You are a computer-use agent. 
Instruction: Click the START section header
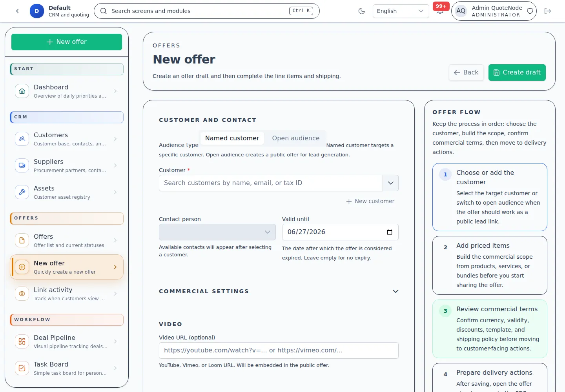tap(67, 69)
